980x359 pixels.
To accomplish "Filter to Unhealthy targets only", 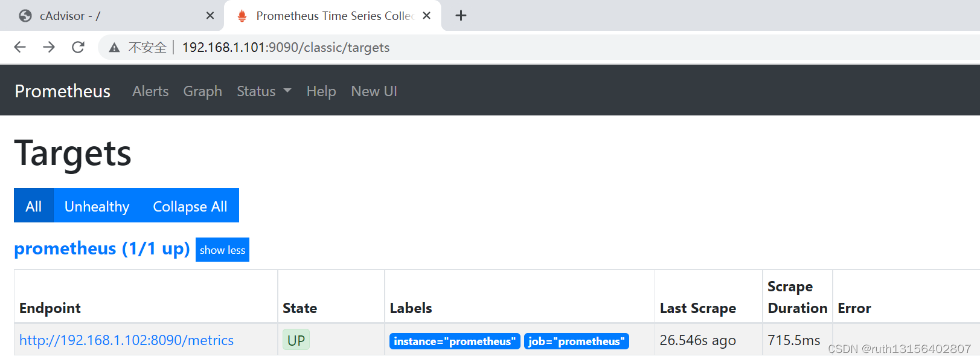I will (97, 205).
